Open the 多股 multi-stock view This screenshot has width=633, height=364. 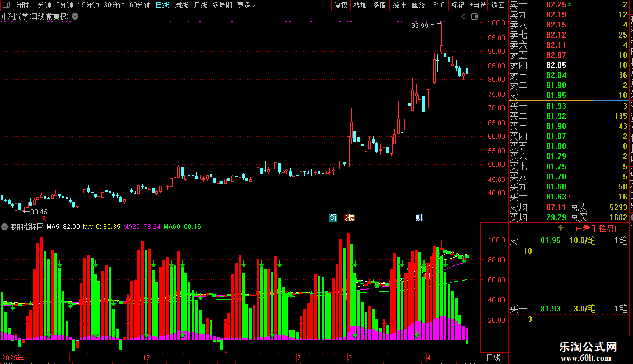click(x=379, y=5)
